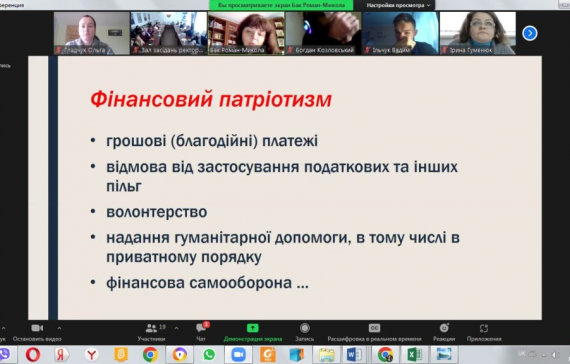570x364 pixels.
Task: Start recording with the Запись icon
Action: click(x=305, y=328)
